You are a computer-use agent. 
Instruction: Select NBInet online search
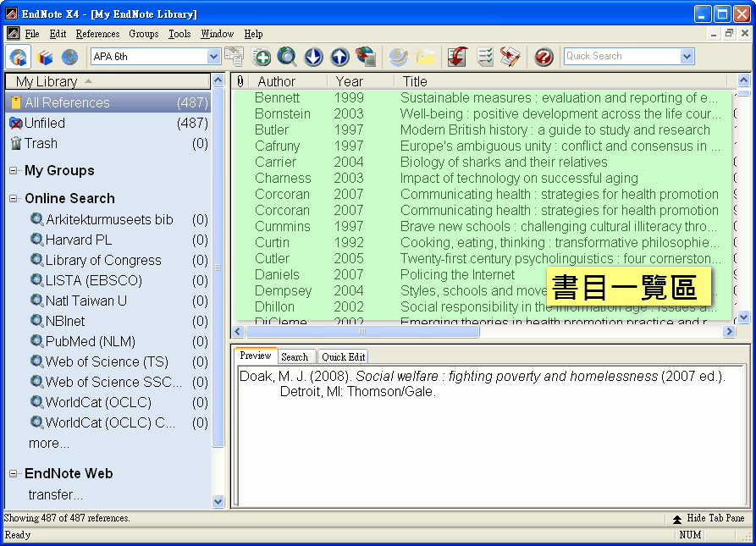click(119, 321)
